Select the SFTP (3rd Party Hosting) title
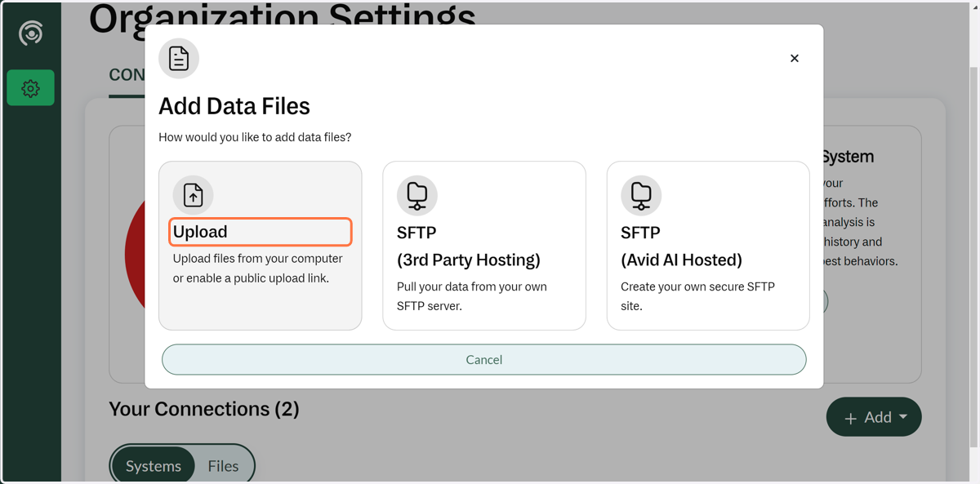Image resolution: width=980 pixels, height=484 pixels. click(x=469, y=246)
